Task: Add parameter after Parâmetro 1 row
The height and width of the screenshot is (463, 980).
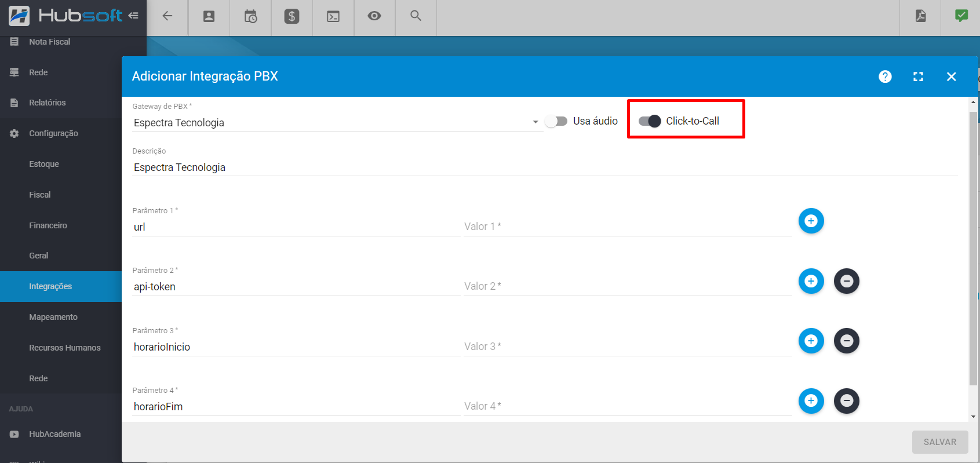Action: [x=811, y=221]
